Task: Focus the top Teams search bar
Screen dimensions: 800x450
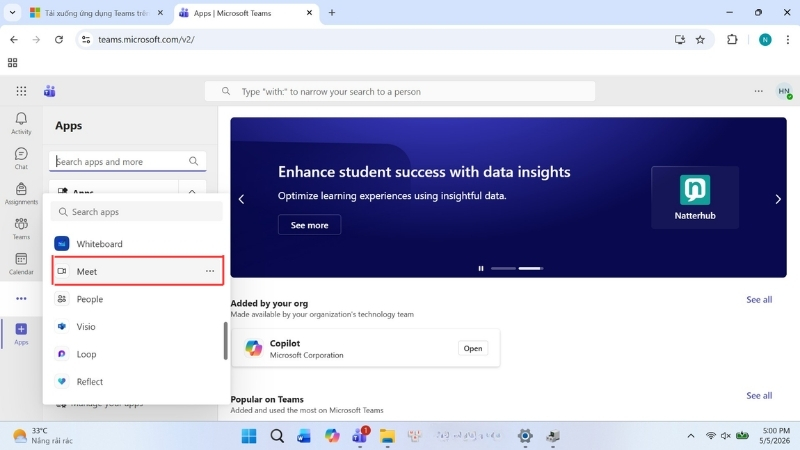Action: point(400,91)
